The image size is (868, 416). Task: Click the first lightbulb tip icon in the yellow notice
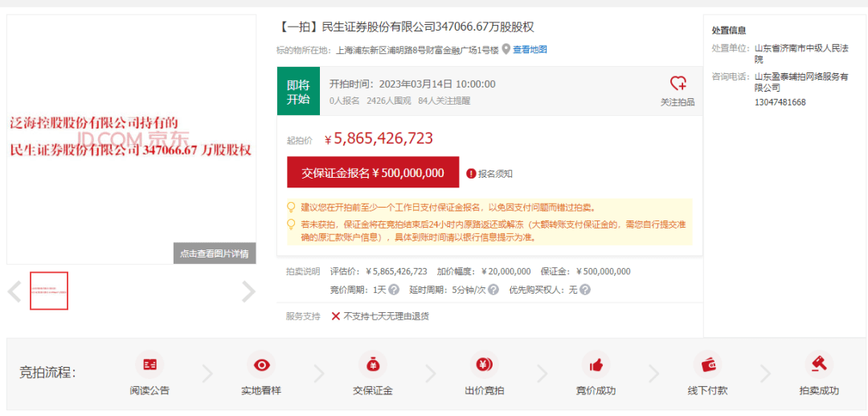coord(291,208)
